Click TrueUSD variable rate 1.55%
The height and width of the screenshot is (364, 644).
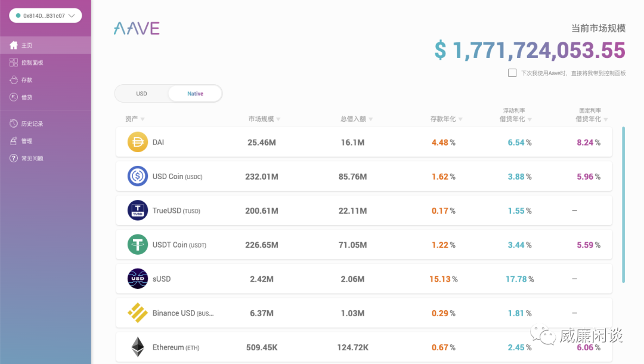tap(519, 211)
